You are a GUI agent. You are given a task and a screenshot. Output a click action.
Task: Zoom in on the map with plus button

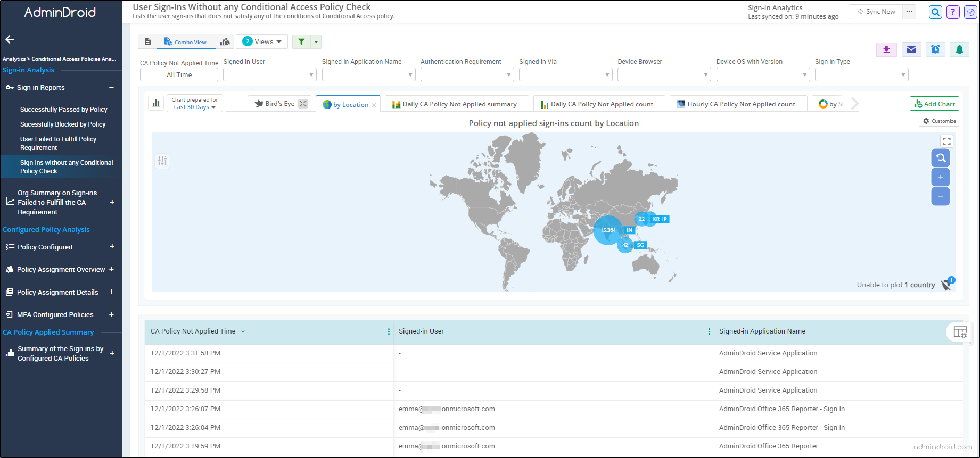(941, 177)
